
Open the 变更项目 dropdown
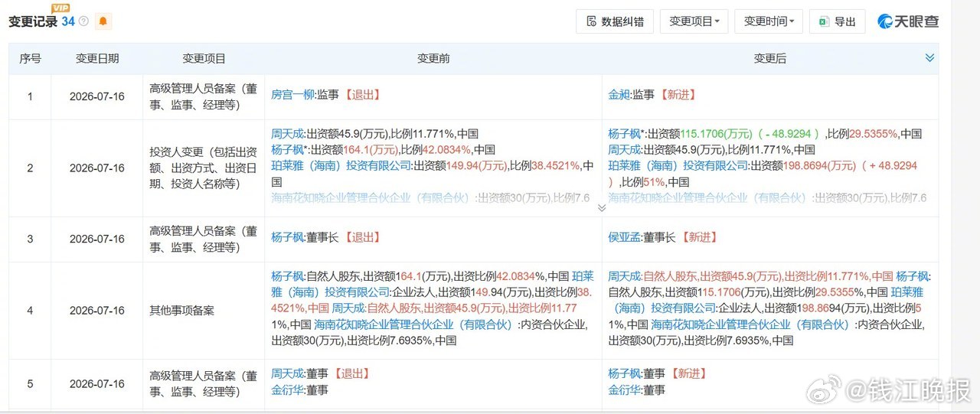click(x=694, y=21)
